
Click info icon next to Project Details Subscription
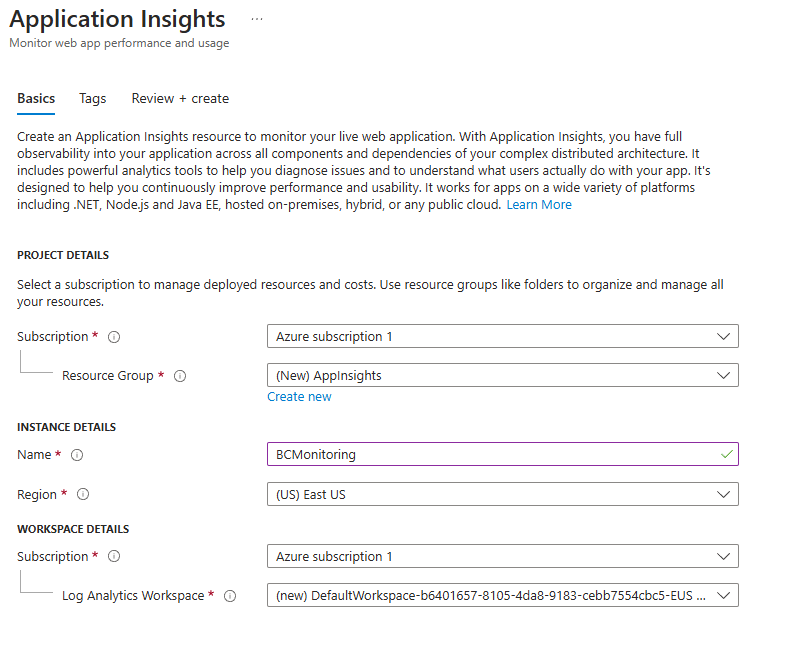[x=113, y=337]
